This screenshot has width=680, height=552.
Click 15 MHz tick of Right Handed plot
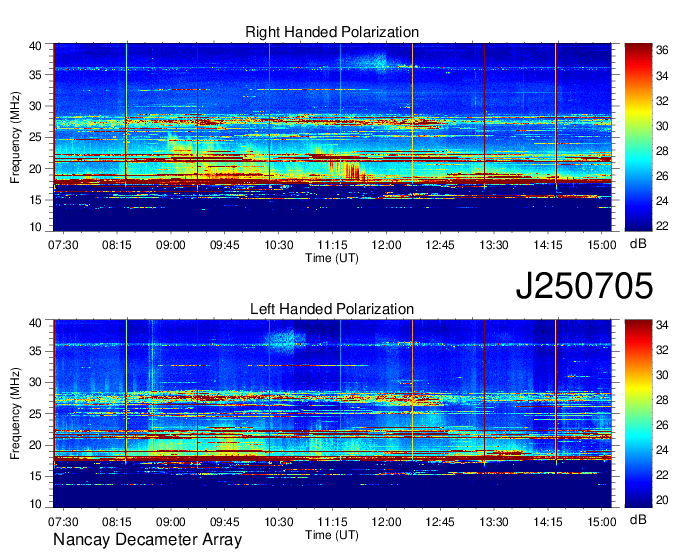click(36, 200)
